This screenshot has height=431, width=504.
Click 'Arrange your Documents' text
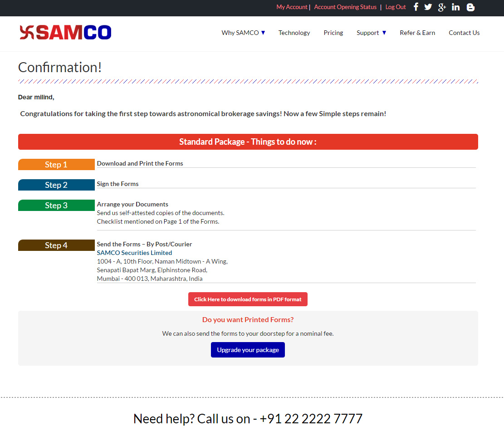(132, 205)
